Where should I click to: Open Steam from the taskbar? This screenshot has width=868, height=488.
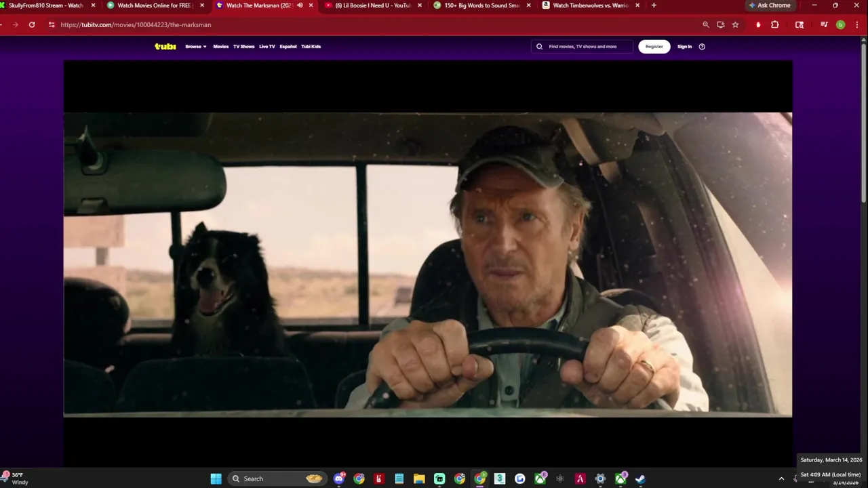click(640, 479)
